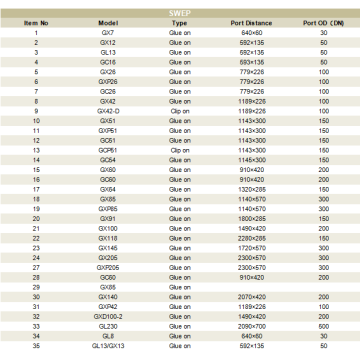Click model GX145 cell
Image resolution: width=360 pixels, height=360 pixels.
(x=108, y=248)
